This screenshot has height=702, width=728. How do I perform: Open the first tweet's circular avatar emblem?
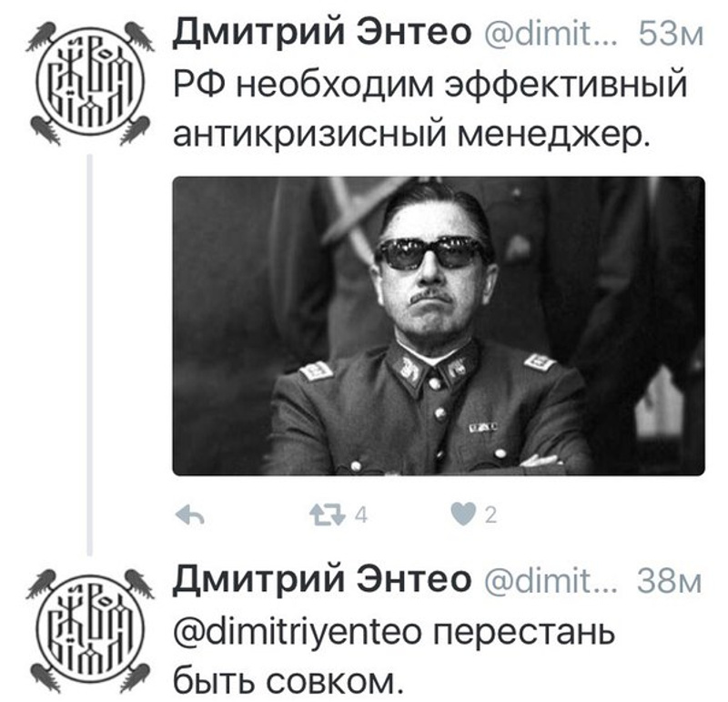click(90, 85)
